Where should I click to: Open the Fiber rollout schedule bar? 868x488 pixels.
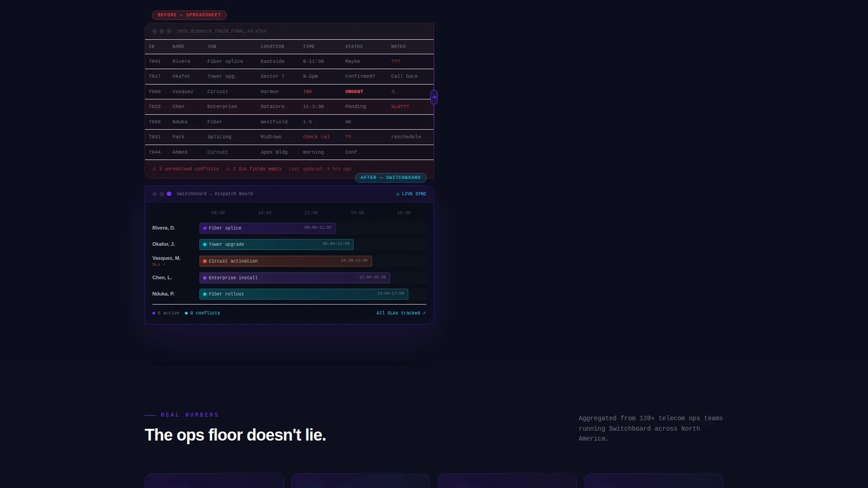[304, 294]
